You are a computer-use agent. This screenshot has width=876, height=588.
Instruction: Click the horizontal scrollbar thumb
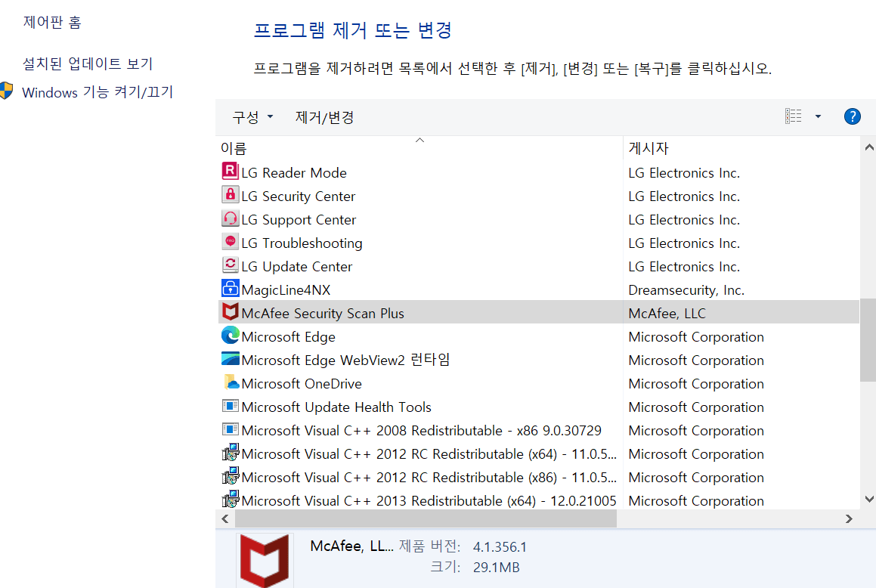(426, 518)
